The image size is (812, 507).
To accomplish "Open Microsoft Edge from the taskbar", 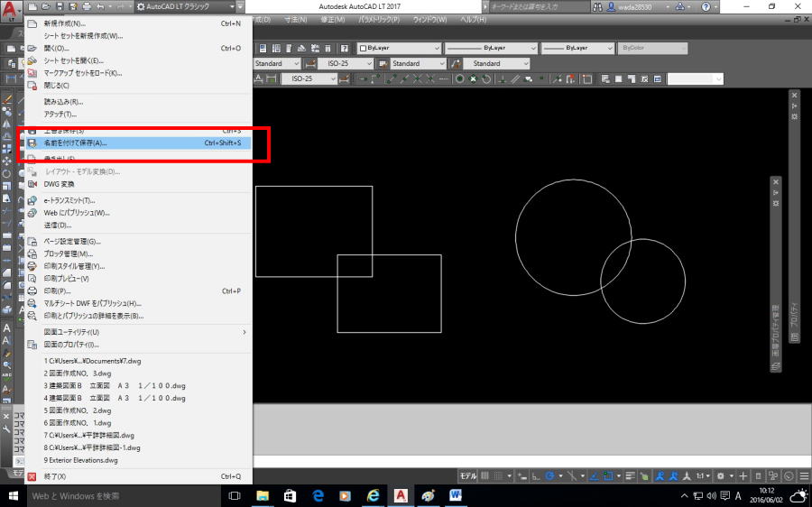I will point(318,495).
